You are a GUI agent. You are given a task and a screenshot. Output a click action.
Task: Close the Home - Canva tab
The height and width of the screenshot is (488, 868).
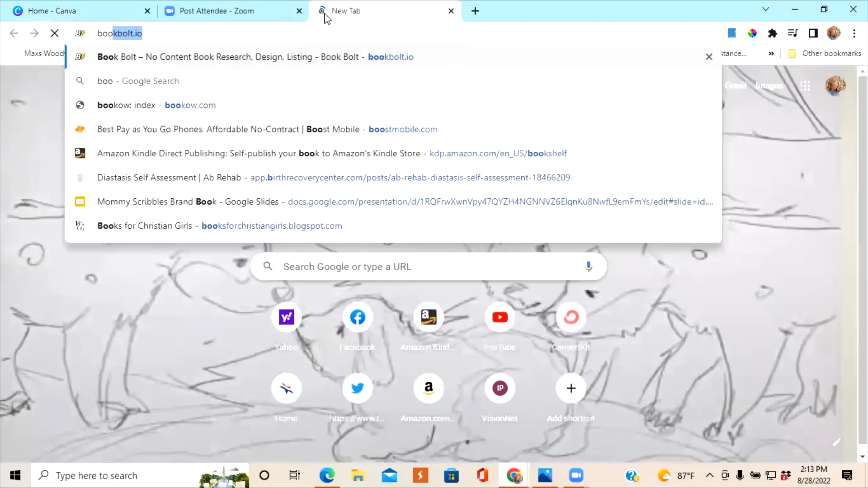[x=147, y=11]
